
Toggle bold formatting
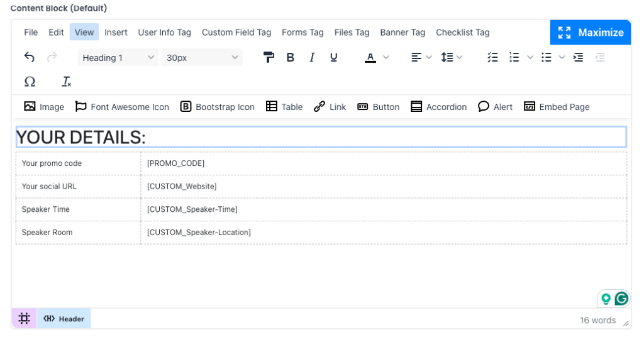[291, 57]
